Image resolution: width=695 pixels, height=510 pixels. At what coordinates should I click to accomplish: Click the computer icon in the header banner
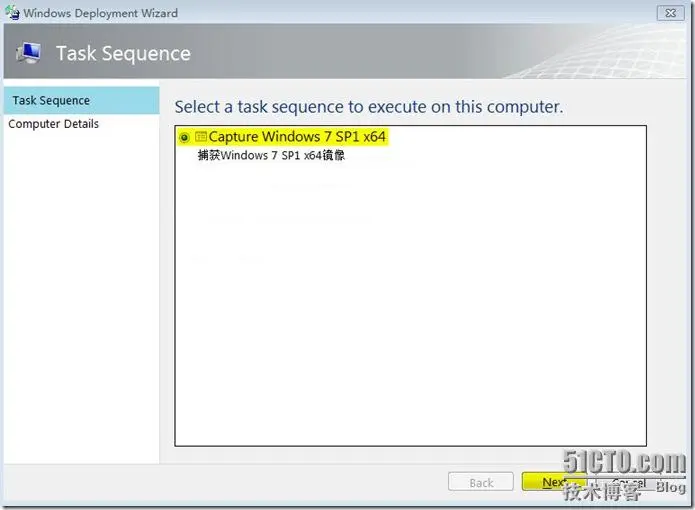tap(29, 53)
